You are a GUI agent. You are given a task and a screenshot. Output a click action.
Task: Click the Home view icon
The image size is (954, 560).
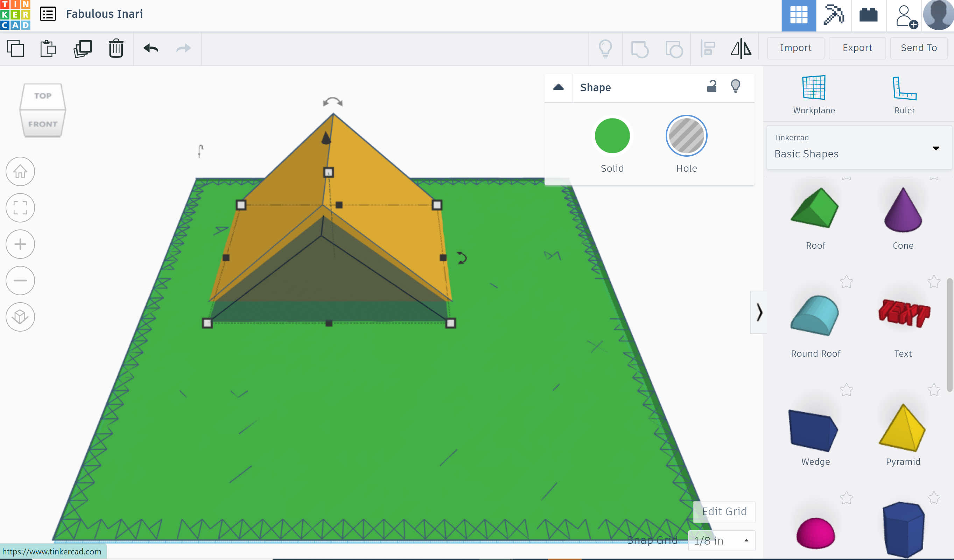coord(20,171)
